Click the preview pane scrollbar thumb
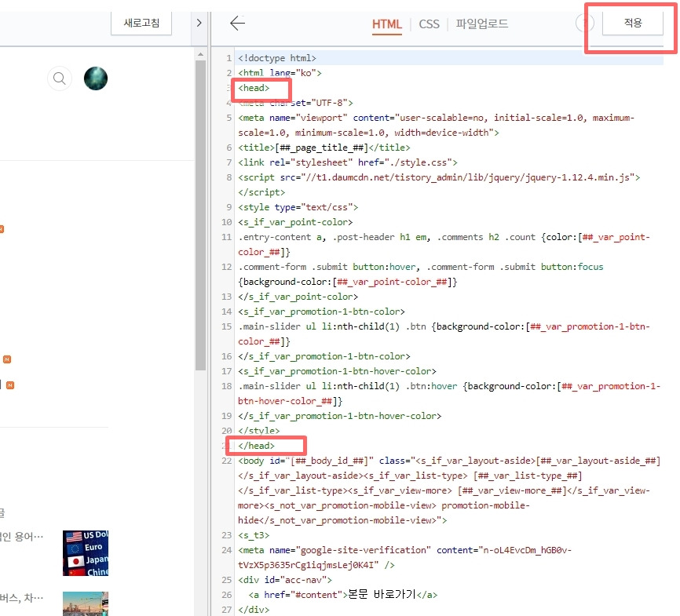The width and height of the screenshot is (680, 616). [x=200, y=216]
